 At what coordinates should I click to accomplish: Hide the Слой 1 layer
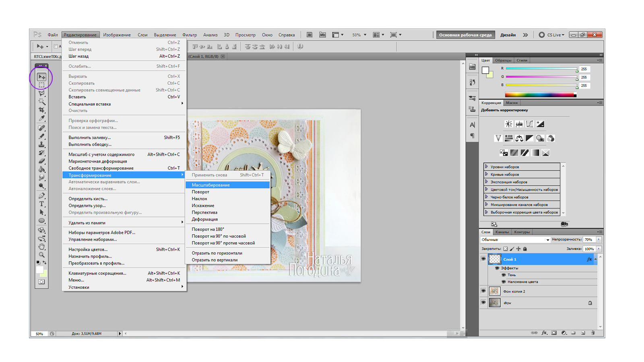[x=483, y=259]
